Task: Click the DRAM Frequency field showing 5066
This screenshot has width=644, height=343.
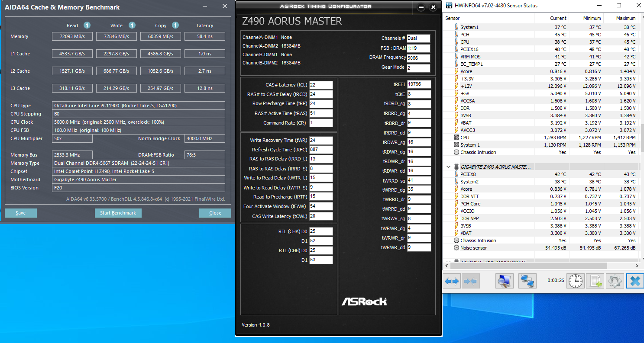Action: [x=418, y=58]
